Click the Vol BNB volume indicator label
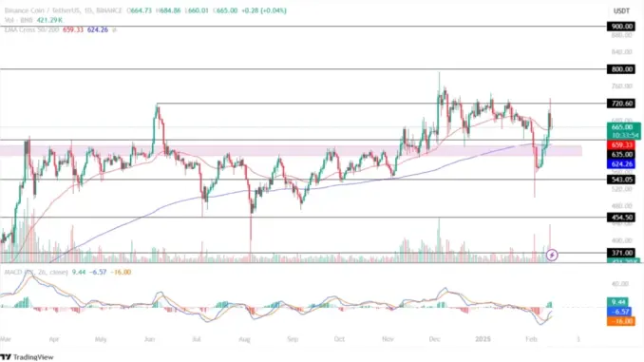 pyautogui.click(x=19, y=20)
